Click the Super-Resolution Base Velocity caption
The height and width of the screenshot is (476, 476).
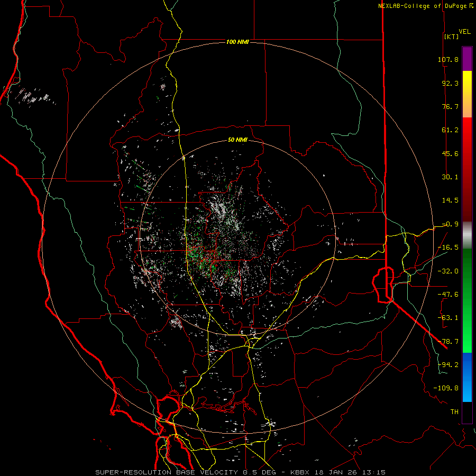(241, 472)
